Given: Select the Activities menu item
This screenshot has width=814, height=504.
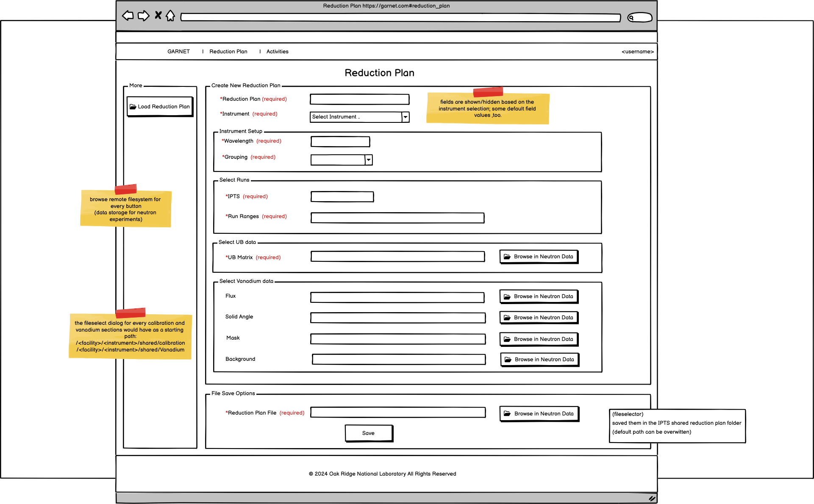Looking at the screenshot, I should point(278,51).
